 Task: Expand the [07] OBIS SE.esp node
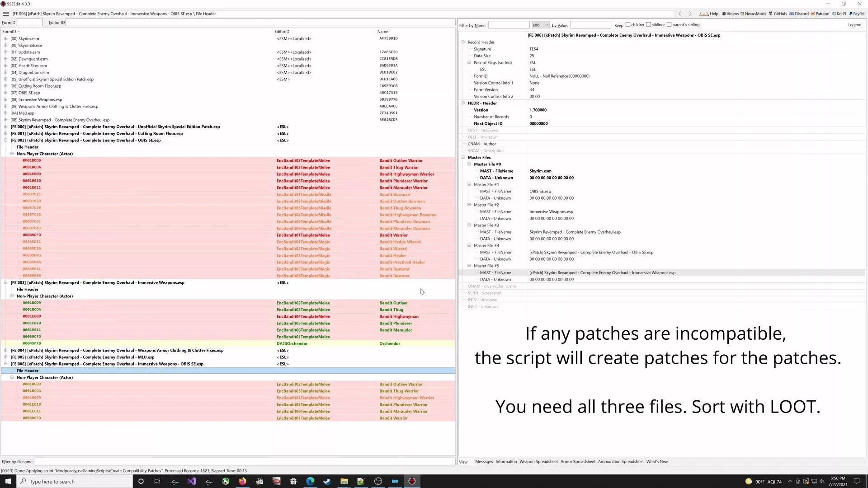[x=6, y=93]
